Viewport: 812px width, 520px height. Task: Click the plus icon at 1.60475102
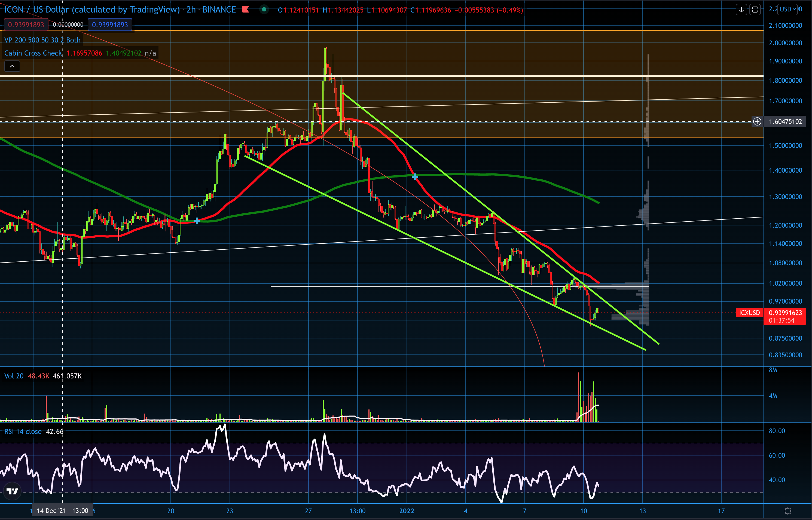click(x=757, y=121)
